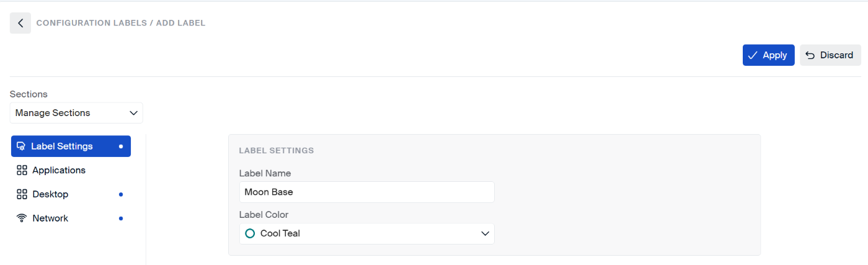Click the Configuration Labels breadcrumb

click(91, 23)
